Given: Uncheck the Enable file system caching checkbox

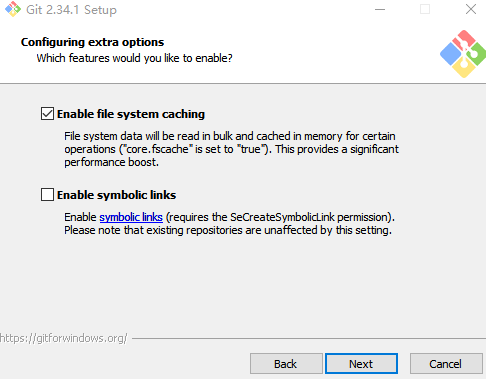Looking at the screenshot, I should [x=47, y=114].
